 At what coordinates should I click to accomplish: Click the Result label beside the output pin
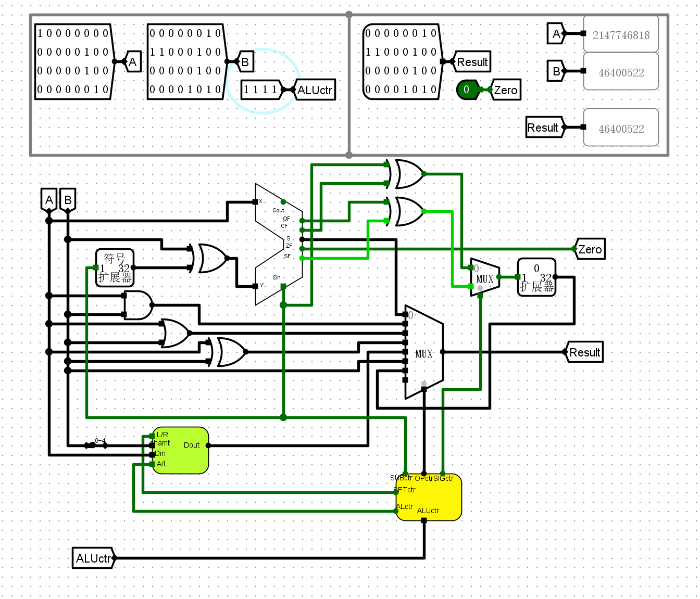(x=472, y=62)
